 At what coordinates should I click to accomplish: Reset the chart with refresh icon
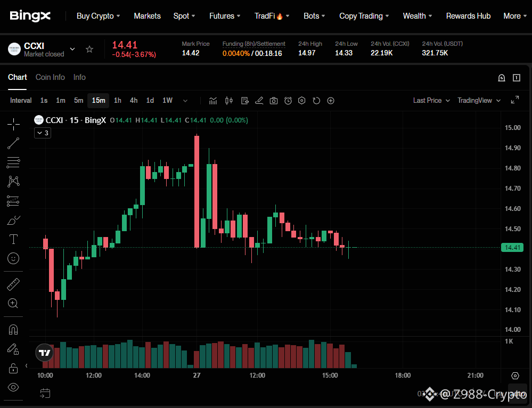click(x=316, y=101)
